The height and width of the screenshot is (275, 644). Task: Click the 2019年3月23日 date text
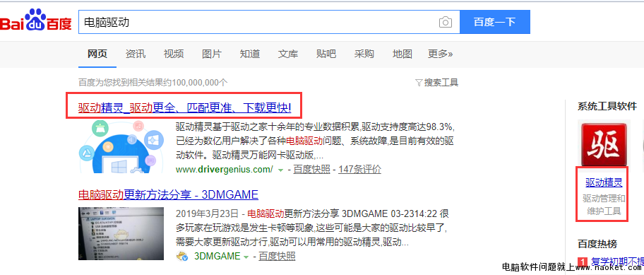(x=208, y=213)
